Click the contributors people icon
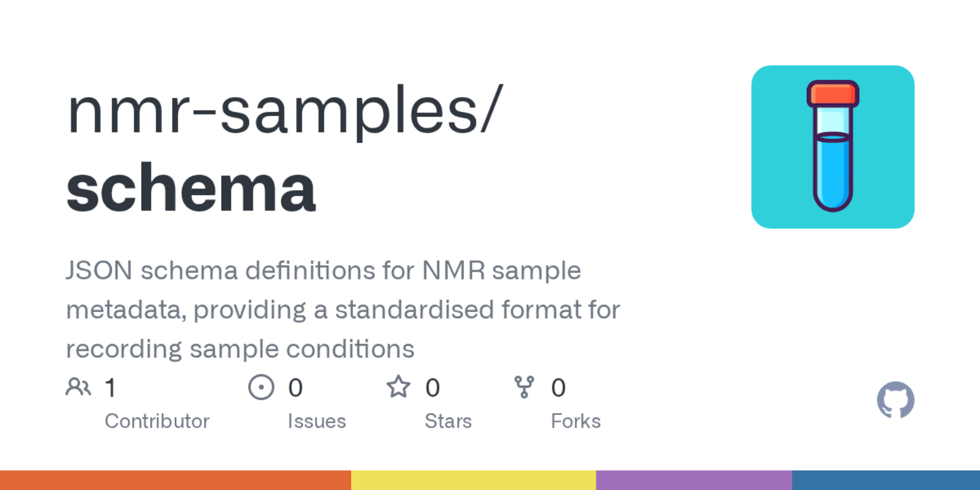This screenshot has width=980, height=490. pos(78,387)
